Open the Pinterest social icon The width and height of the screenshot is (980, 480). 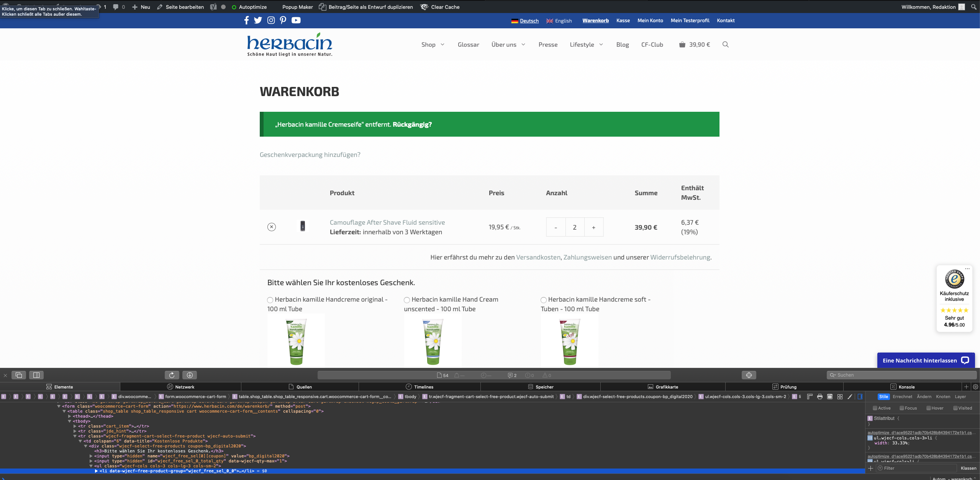coord(283,20)
